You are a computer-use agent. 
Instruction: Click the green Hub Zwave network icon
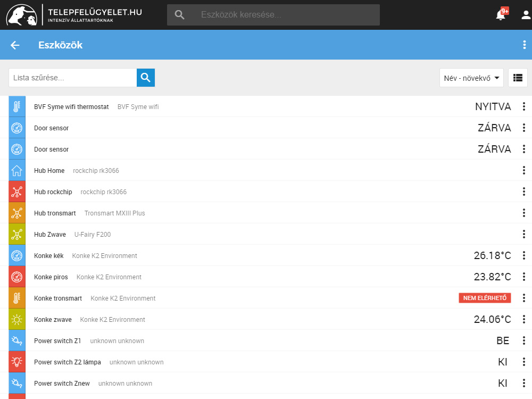[x=17, y=235]
